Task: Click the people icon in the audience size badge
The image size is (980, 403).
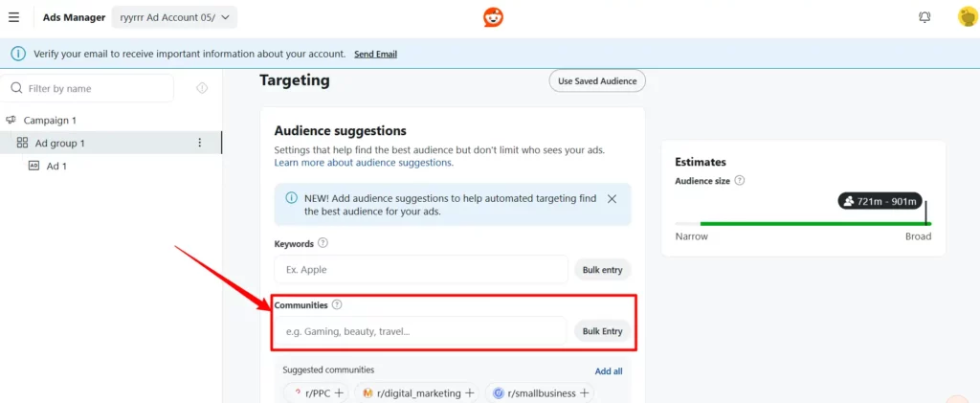Action: click(849, 201)
